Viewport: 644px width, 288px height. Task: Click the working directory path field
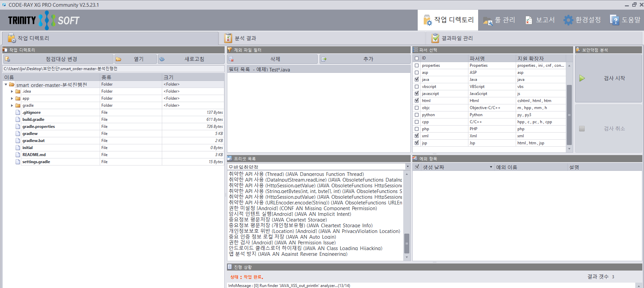(x=113, y=69)
